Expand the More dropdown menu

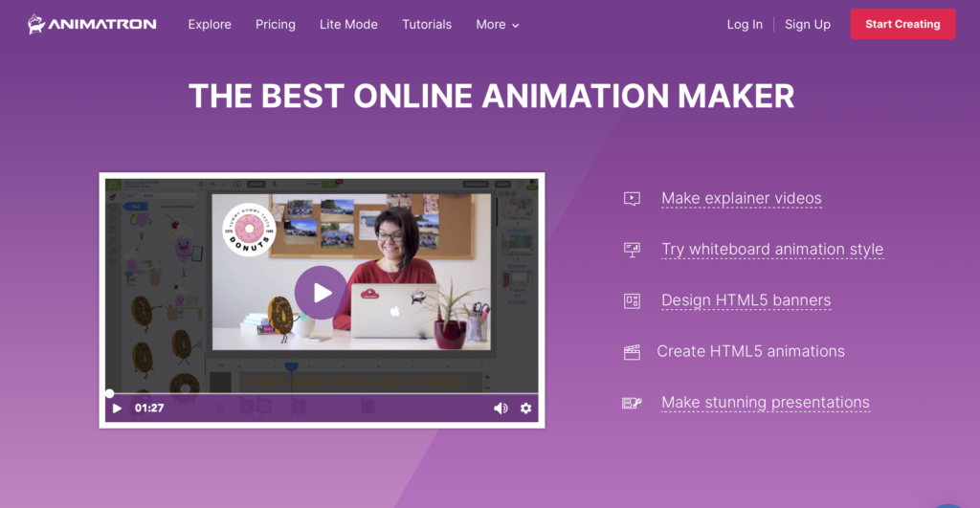[x=498, y=24]
